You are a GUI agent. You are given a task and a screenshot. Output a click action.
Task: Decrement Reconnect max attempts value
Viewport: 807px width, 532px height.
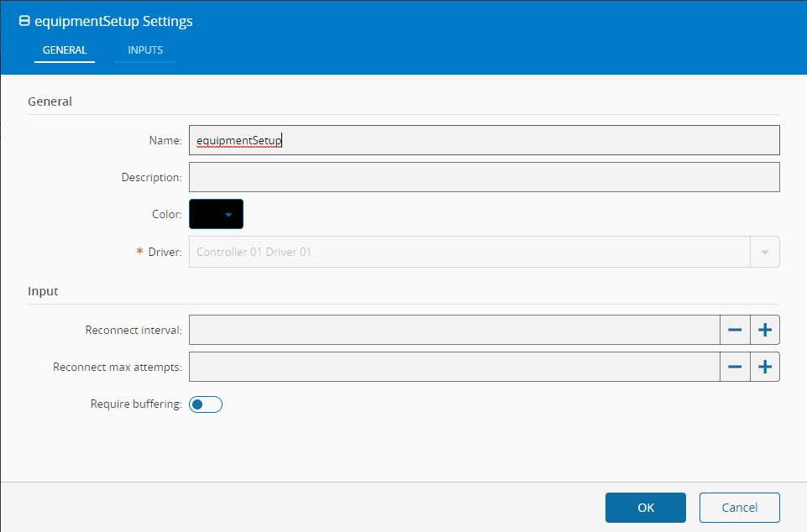tap(735, 367)
